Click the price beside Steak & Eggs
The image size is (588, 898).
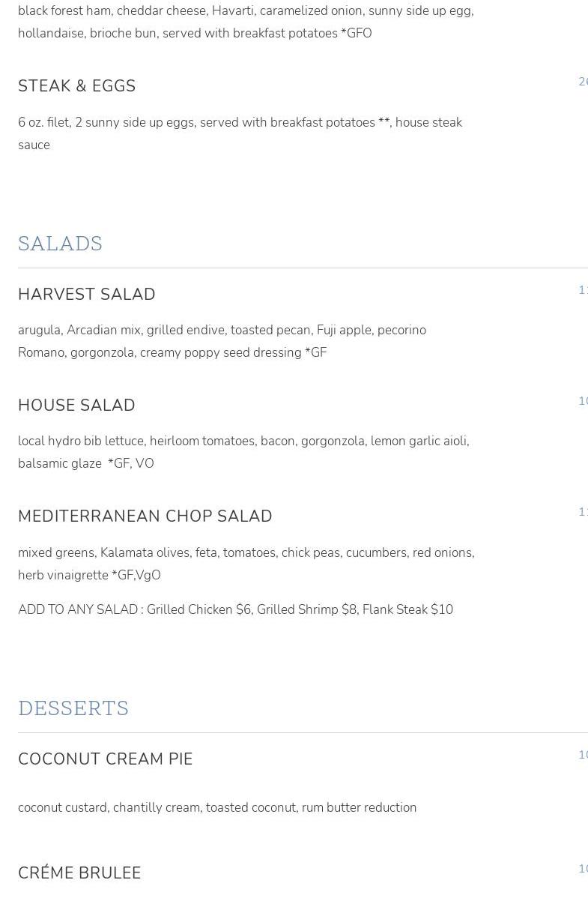point(583,82)
